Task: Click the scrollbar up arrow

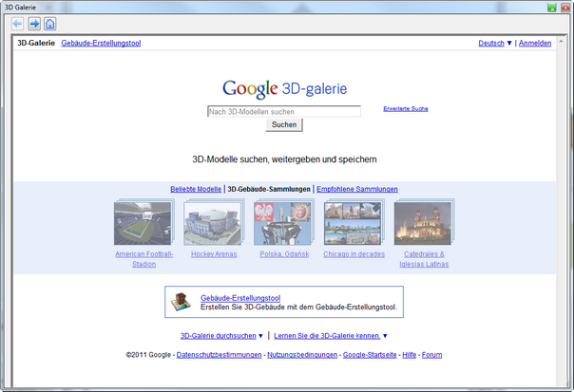Action: pyautogui.click(x=561, y=42)
